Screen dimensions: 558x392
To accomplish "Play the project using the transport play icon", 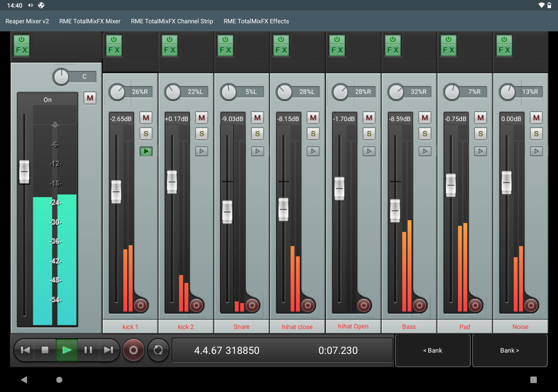I will [67, 350].
